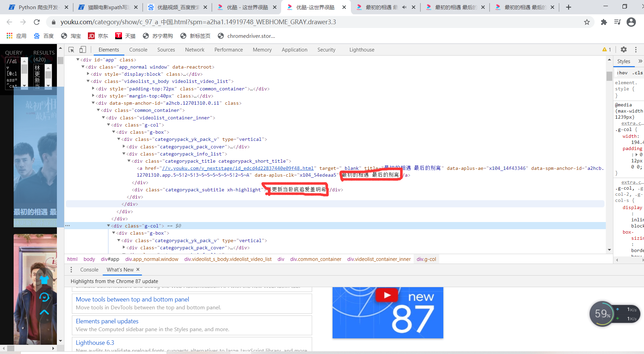The height and width of the screenshot is (354, 644).
Task: Switch to drawer Console tab
Action: tap(89, 270)
